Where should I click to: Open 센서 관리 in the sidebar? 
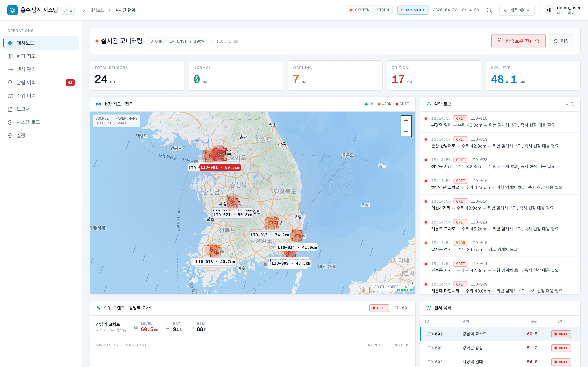click(x=26, y=69)
